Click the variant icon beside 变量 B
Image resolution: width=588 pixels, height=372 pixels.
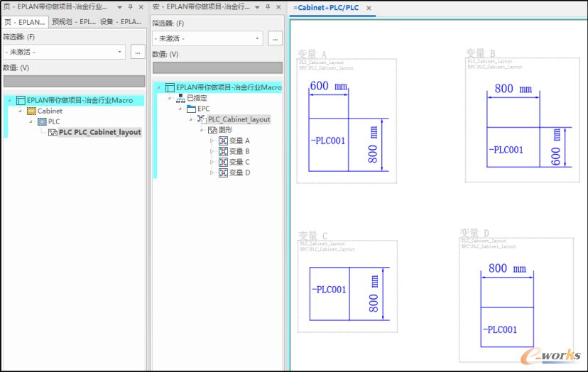click(x=223, y=151)
